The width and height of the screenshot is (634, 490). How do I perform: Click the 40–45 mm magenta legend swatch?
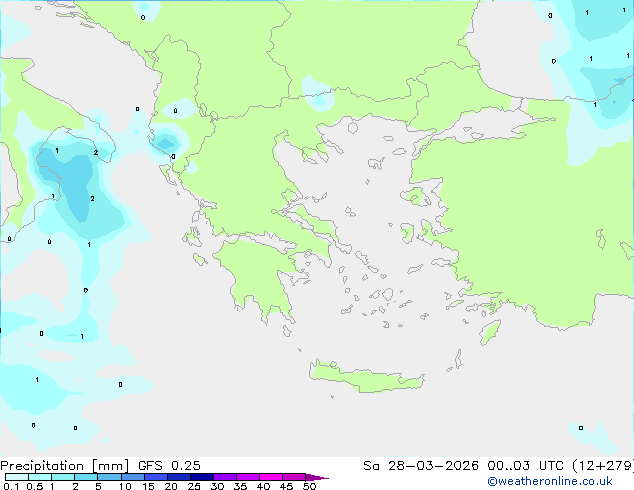tap(271, 477)
